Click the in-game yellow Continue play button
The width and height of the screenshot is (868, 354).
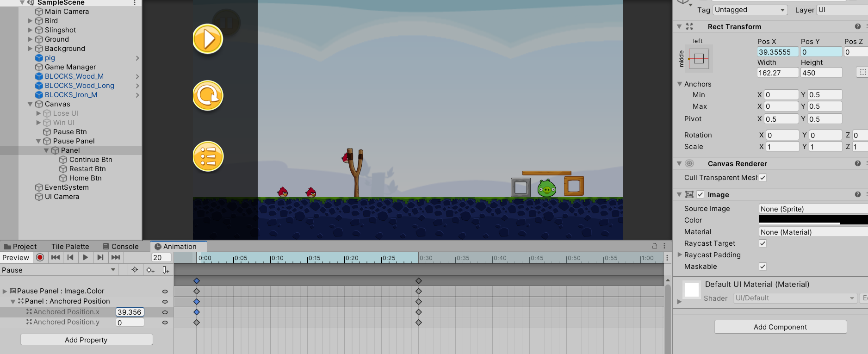208,39
